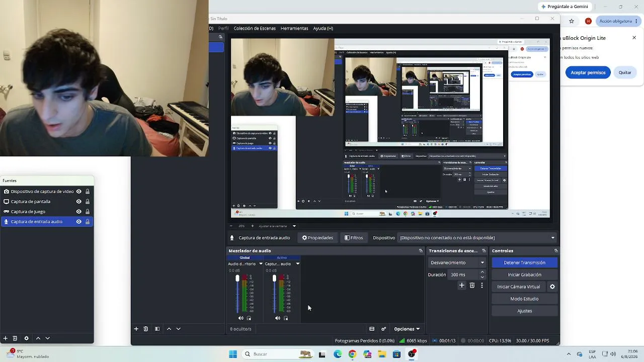Open Ayuda (H) menu

tap(323, 29)
